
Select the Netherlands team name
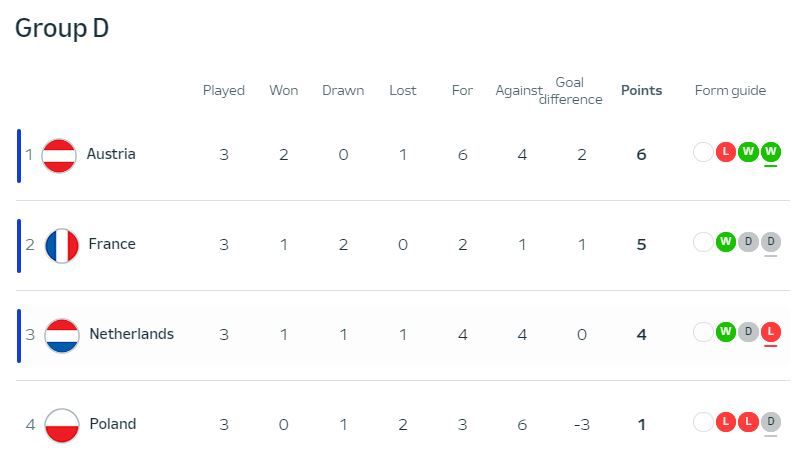point(131,334)
